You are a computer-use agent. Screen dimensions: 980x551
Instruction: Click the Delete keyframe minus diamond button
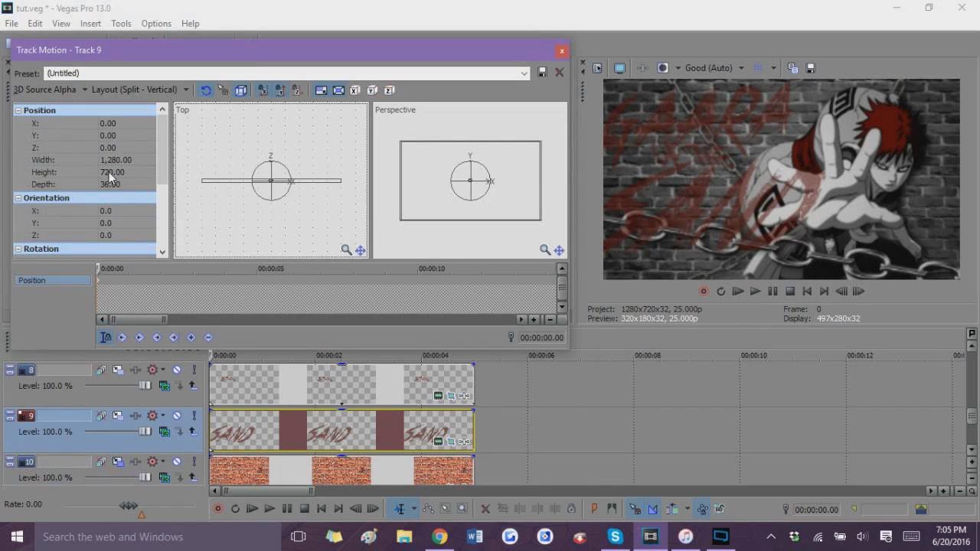208,337
